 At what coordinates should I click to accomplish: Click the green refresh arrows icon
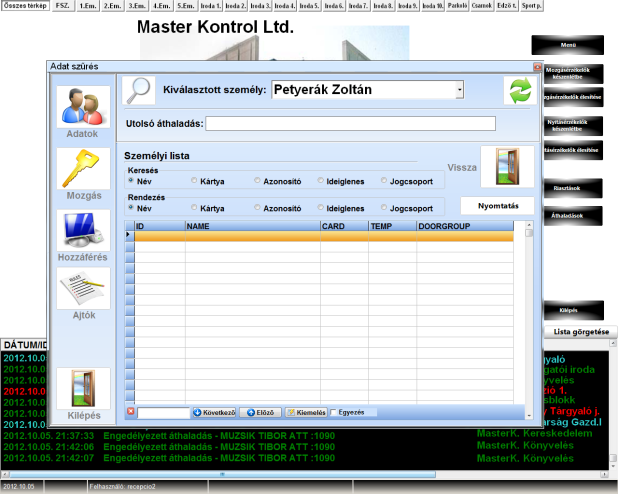(x=520, y=90)
